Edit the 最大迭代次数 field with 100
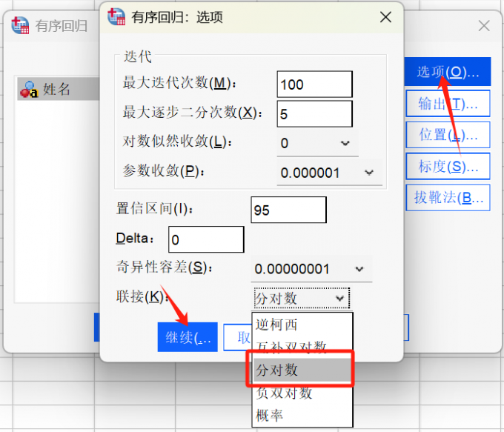Viewport: 504px width, 432px height. [x=315, y=84]
